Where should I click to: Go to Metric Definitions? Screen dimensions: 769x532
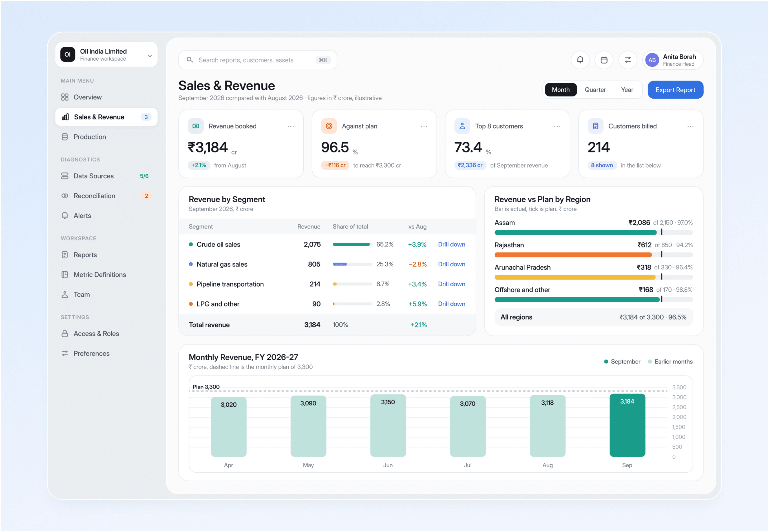[x=106, y=275]
